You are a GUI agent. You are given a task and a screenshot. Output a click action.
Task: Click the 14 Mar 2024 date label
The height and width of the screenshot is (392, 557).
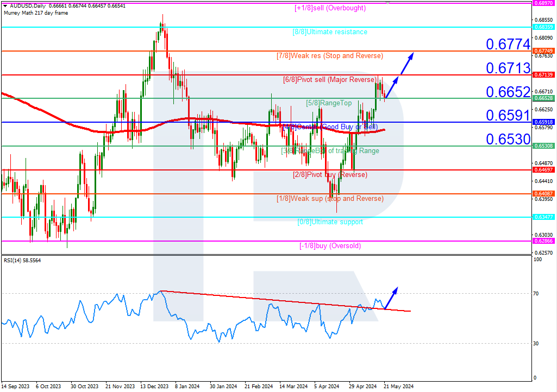coord(293,387)
